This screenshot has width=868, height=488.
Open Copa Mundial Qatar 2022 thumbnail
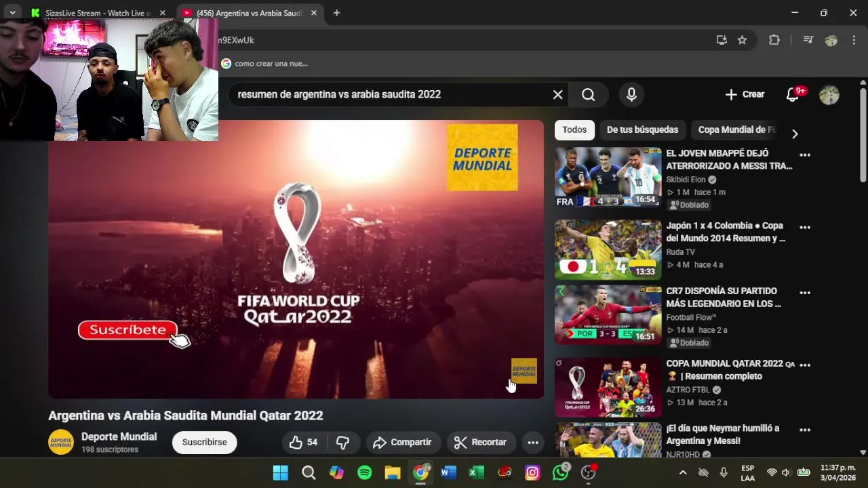click(x=608, y=387)
